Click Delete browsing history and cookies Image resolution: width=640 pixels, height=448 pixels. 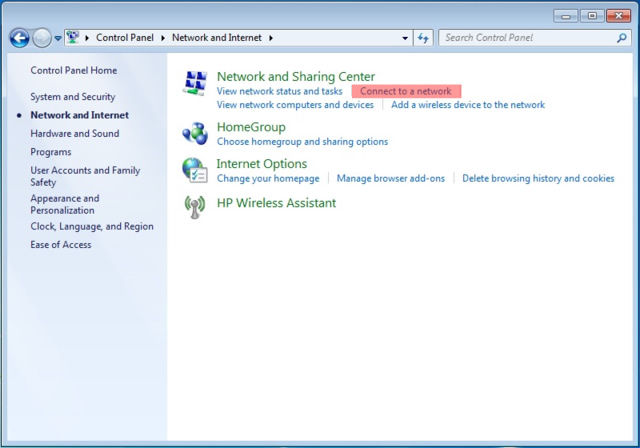538,178
